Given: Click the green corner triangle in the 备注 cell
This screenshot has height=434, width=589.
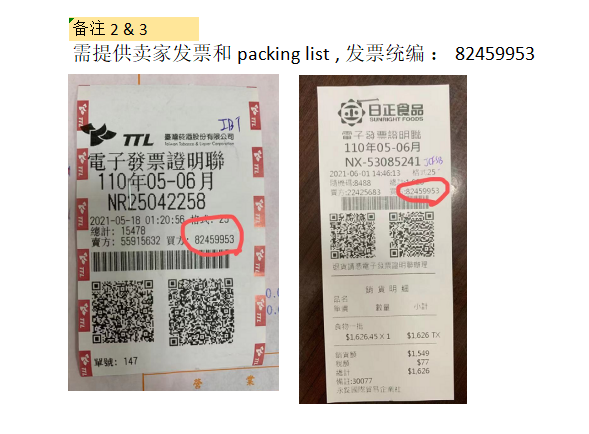Looking at the screenshot, I should click(71, 20).
